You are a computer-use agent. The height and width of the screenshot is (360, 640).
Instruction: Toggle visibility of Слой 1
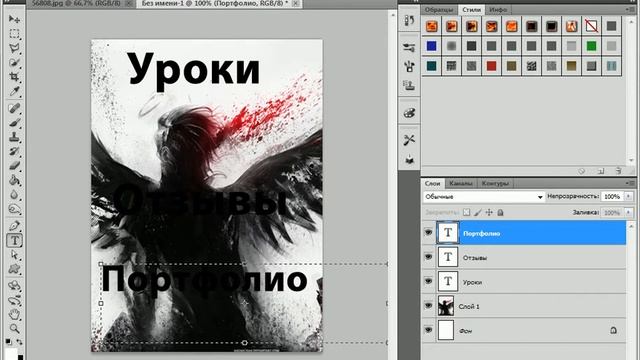pos(428,305)
